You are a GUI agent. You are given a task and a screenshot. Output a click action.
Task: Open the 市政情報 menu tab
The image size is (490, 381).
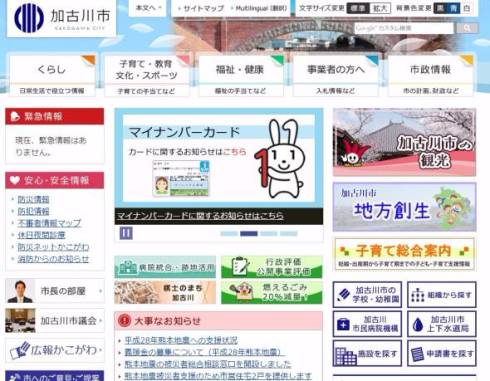[x=431, y=76]
